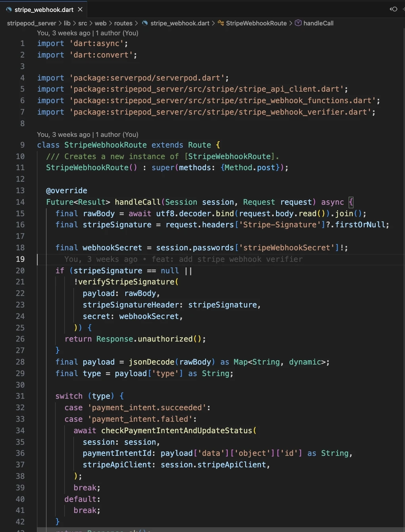Click payload['type'] on line 29

pos(149,374)
